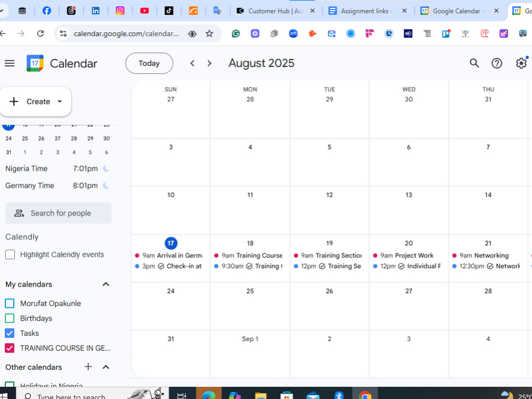Open Chrome from the taskbar
Viewport: 532px width, 399px height.
[365, 395]
